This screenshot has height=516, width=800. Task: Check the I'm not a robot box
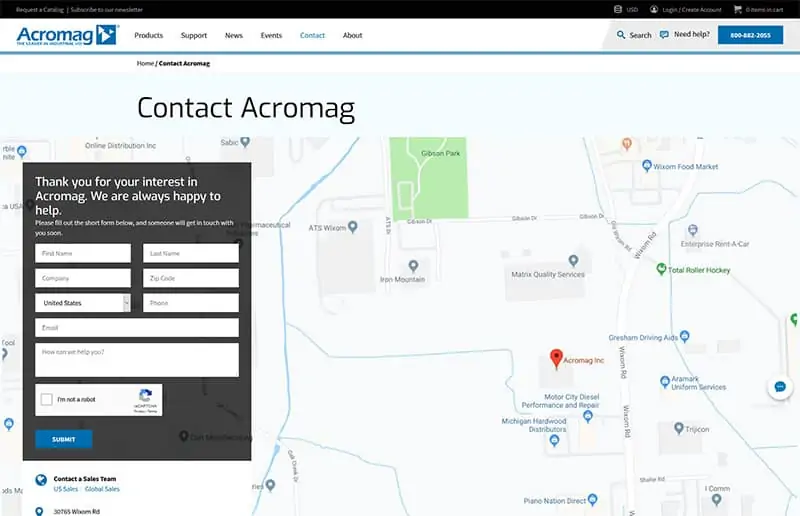pos(46,399)
